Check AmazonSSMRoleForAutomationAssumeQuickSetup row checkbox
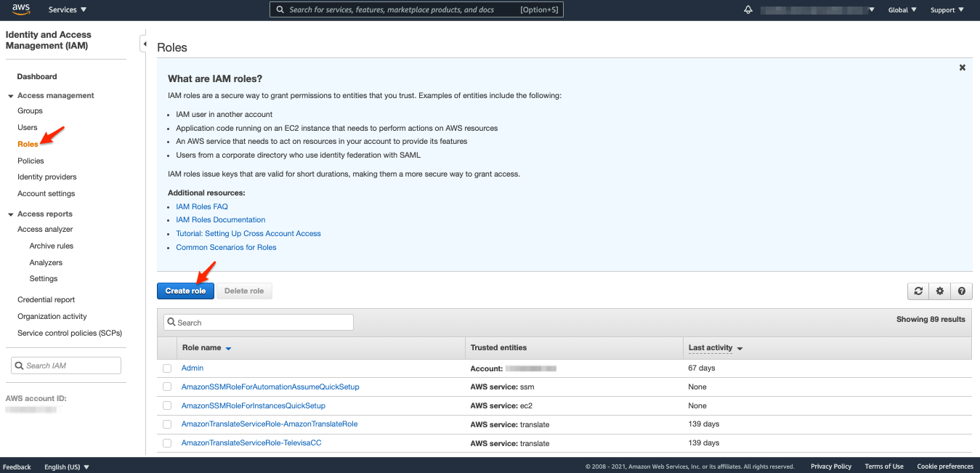This screenshot has height=473, width=980. (x=167, y=387)
